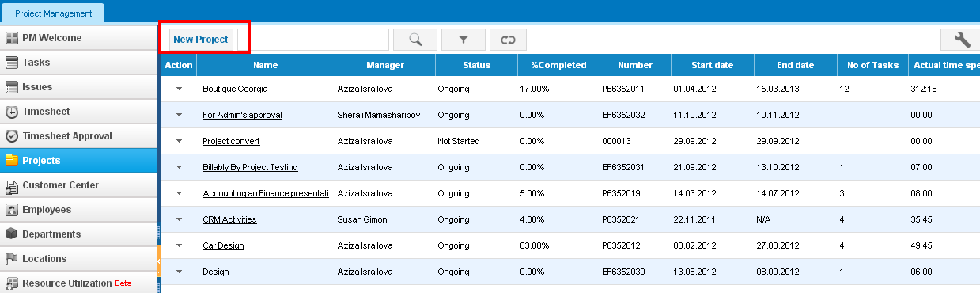
Task: Go to Issues in sidebar
Action: 79,87
